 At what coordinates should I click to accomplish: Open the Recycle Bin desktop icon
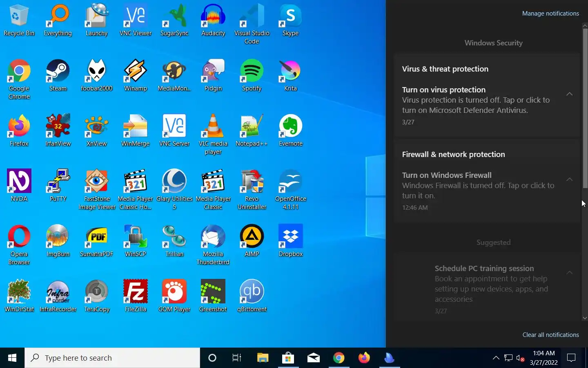pos(19,20)
